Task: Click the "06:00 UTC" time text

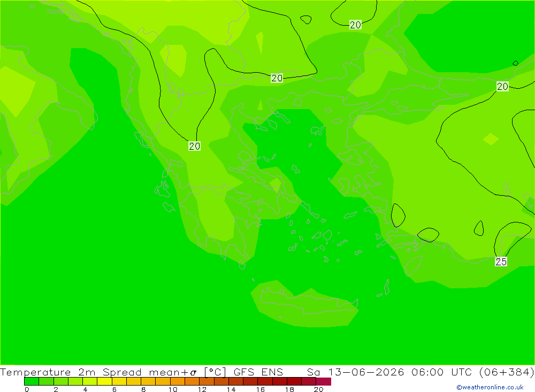Action: pyautogui.click(x=441, y=372)
